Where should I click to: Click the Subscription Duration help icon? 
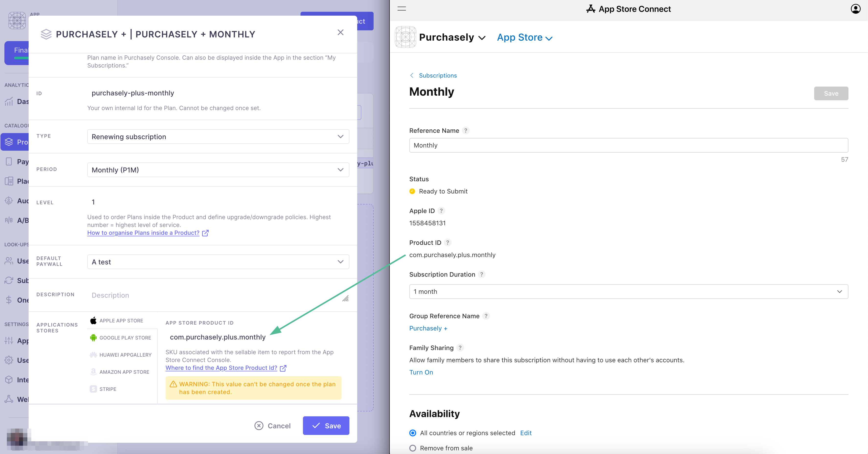[x=481, y=274]
